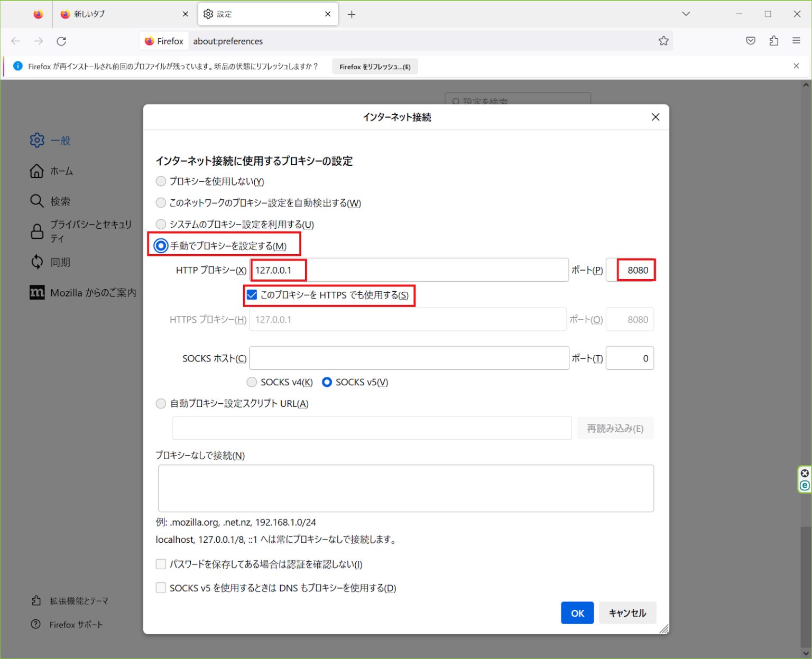Open the list-all-tabs dropdown arrow
Image resolution: width=812 pixels, height=659 pixels.
click(686, 14)
